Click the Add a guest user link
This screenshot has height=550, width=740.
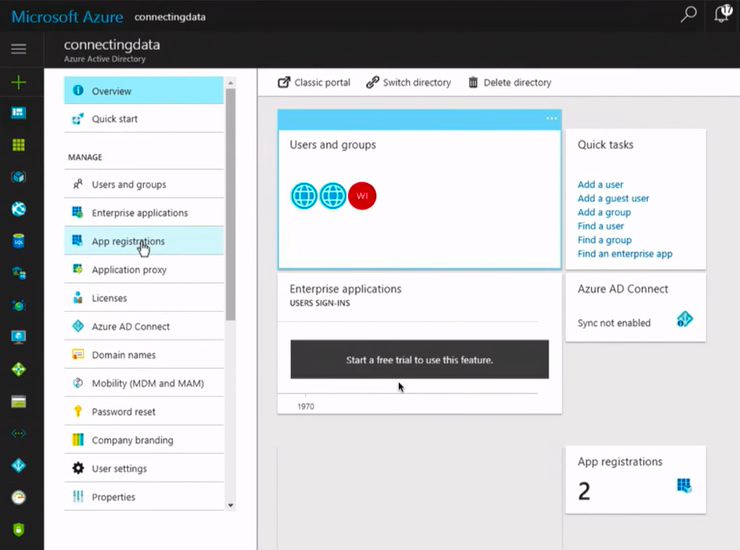coord(613,198)
